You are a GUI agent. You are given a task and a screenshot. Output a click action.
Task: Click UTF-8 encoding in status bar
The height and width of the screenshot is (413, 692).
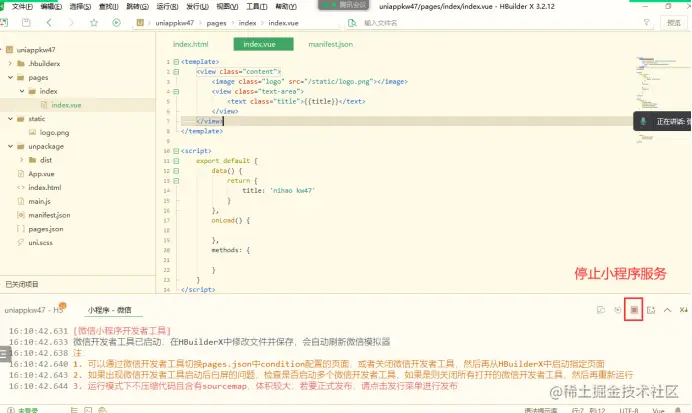[x=628, y=410]
